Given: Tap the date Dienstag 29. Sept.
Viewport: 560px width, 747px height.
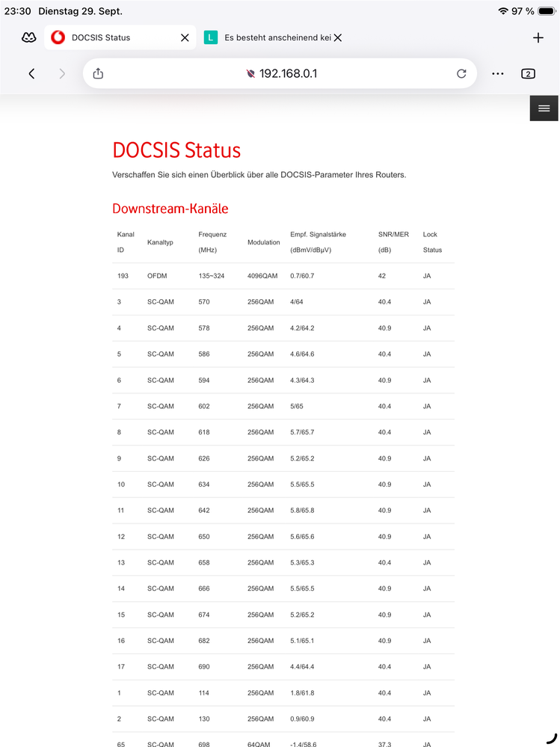Looking at the screenshot, I should click(81, 11).
